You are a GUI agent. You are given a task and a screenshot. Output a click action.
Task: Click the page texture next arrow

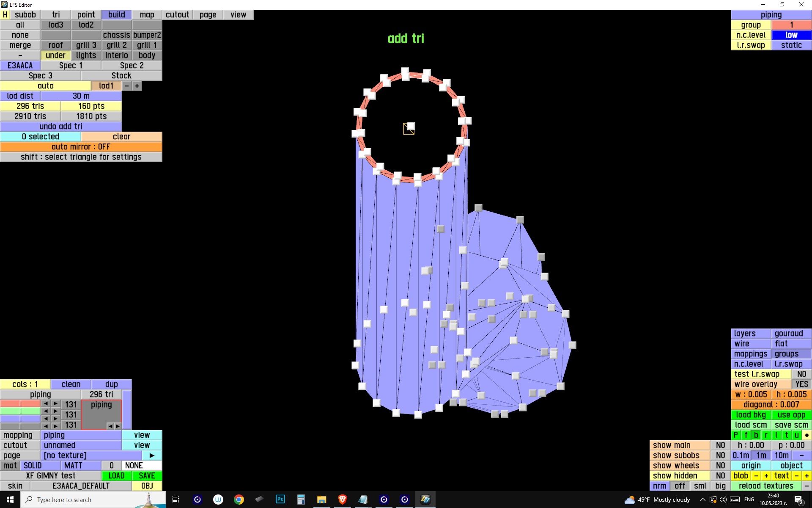tap(152, 456)
